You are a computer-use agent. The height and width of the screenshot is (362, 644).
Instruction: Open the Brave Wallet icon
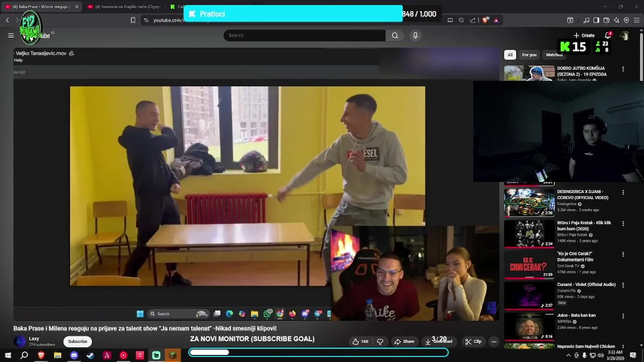(x=606, y=20)
